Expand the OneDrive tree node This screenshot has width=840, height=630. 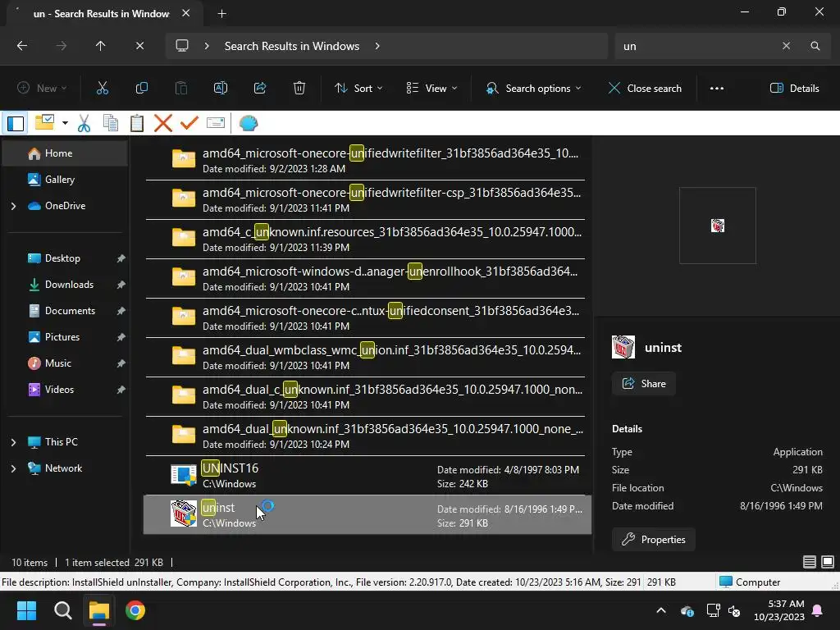(x=13, y=206)
